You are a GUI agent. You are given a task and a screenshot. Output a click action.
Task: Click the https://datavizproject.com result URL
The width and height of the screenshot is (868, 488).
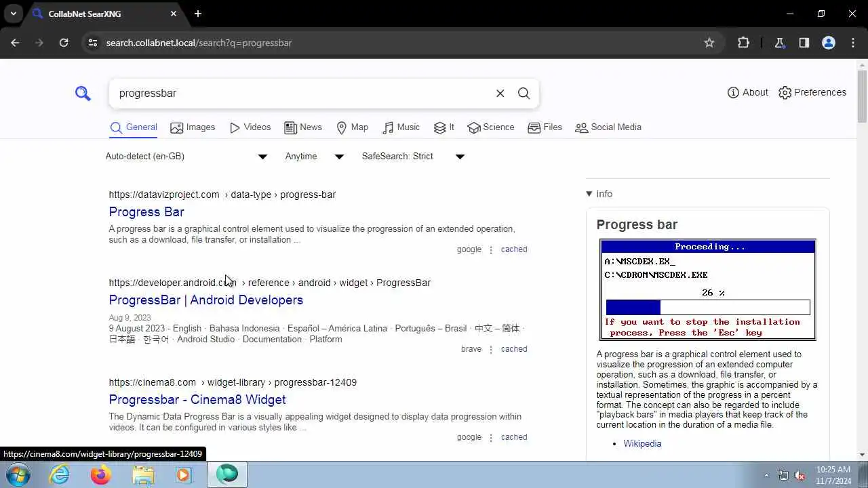click(164, 195)
